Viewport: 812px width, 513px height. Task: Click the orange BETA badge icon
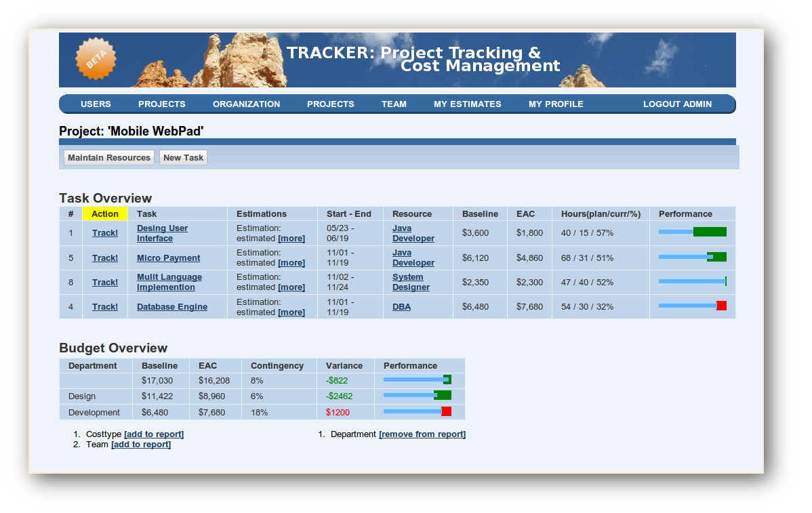pos(96,58)
